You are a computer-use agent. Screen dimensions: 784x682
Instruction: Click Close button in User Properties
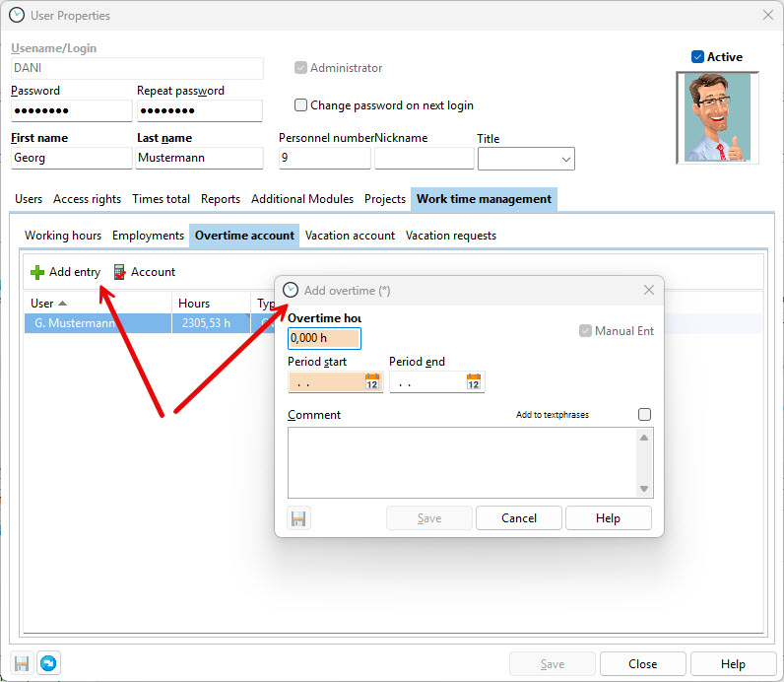(642, 664)
